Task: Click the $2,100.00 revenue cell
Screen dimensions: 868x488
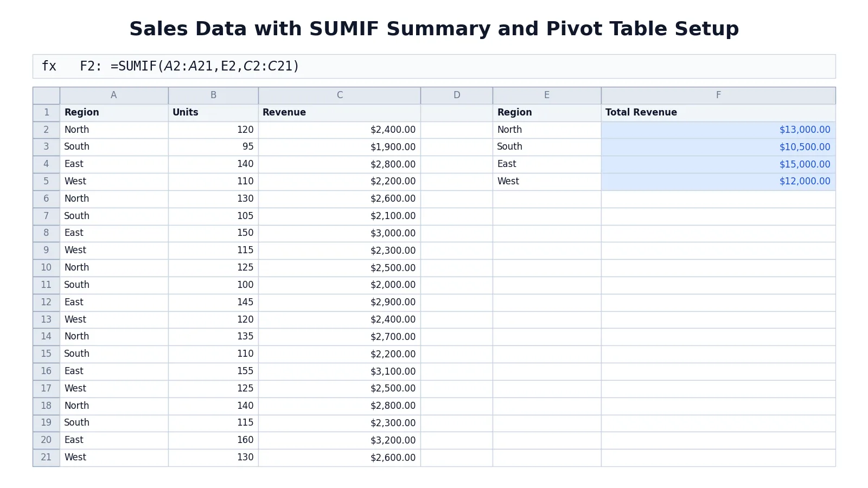Action: click(x=340, y=216)
